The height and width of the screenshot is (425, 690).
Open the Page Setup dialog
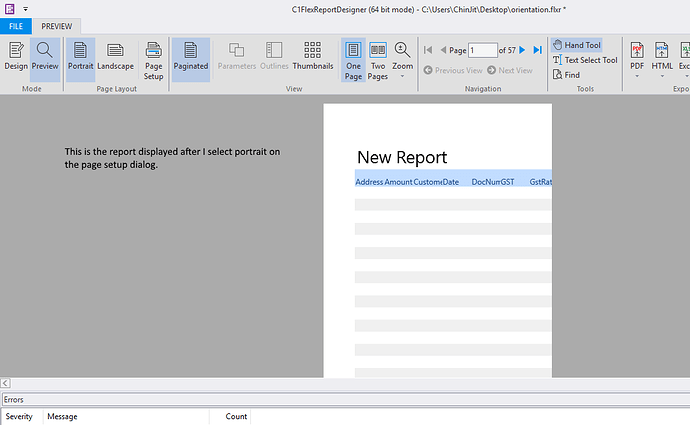pos(154,61)
